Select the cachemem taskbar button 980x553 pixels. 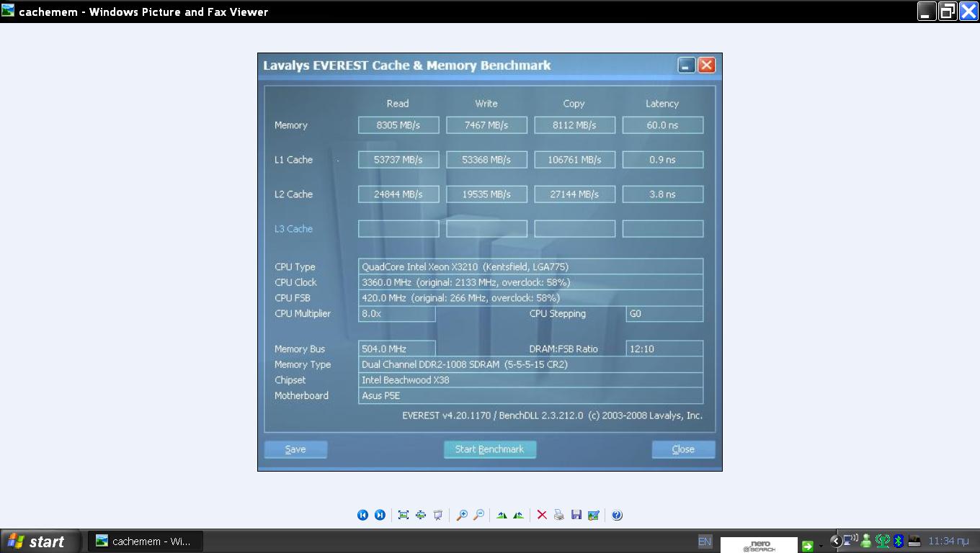coord(146,541)
